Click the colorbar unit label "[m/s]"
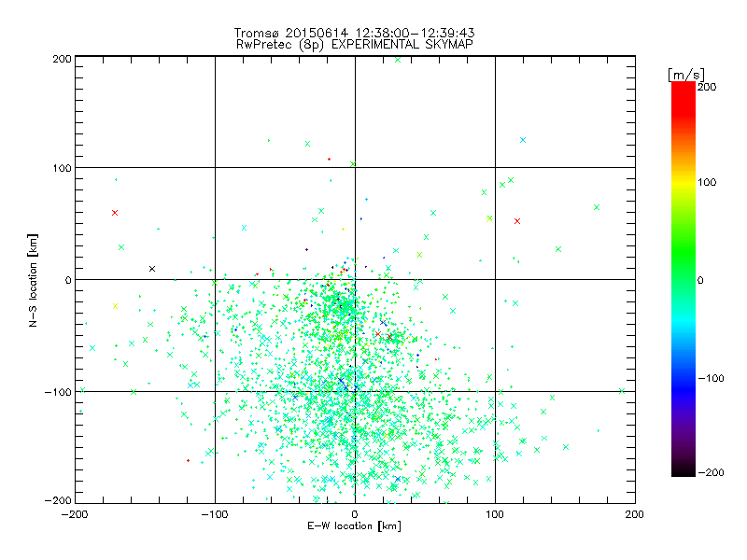 pyautogui.click(x=686, y=75)
